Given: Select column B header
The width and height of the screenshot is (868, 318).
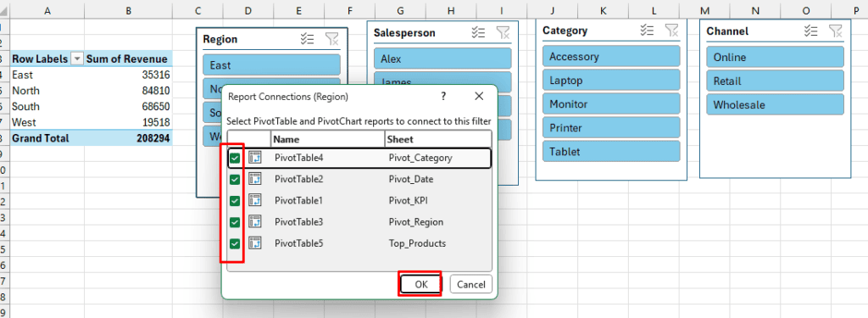Looking at the screenshot, I should tap(128, 10).
